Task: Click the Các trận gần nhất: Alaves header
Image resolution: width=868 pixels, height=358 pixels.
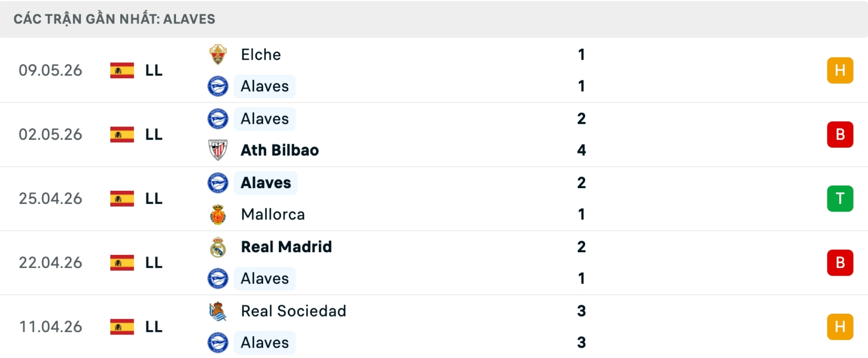Action: pos(114,19)
